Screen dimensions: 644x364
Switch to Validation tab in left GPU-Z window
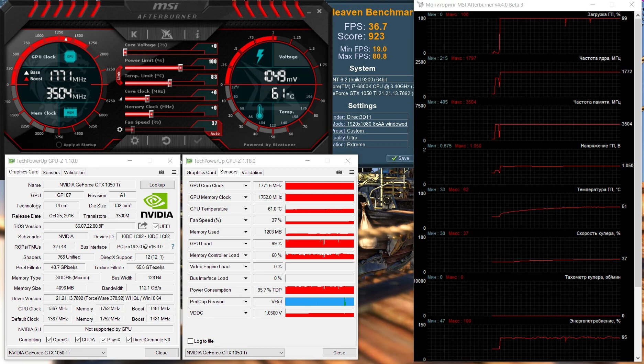pyautogui.click(x=74, y=172)
